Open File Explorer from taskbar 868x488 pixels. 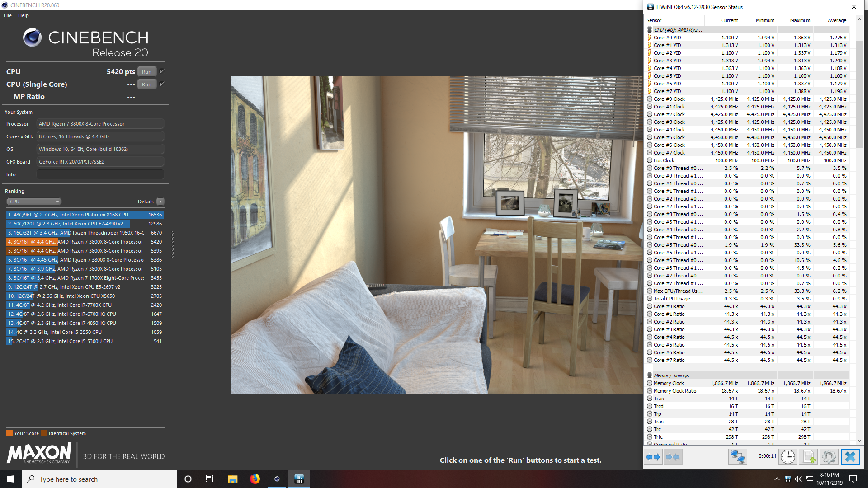(232, 479)
